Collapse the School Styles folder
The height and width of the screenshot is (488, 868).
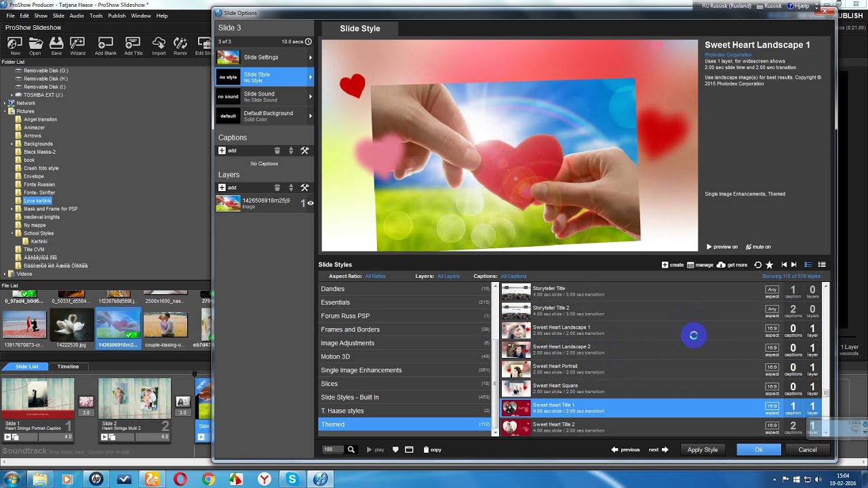pos(12,233)
